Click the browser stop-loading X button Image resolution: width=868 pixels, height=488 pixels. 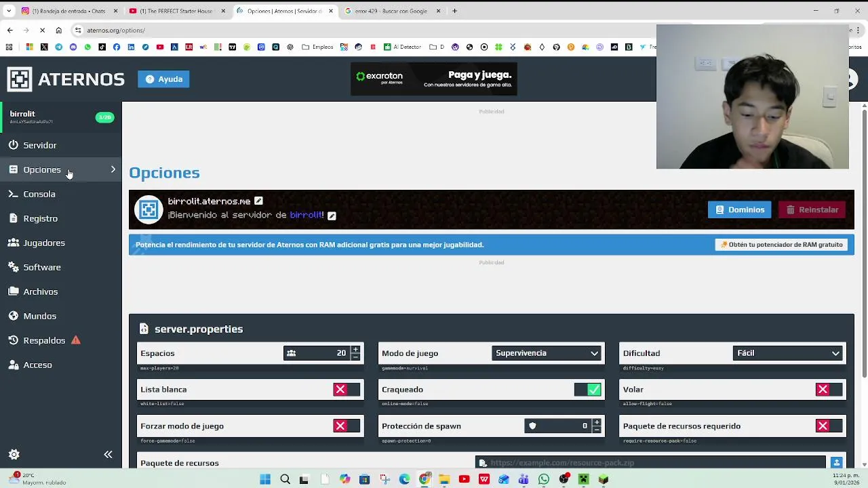point(42,30)
